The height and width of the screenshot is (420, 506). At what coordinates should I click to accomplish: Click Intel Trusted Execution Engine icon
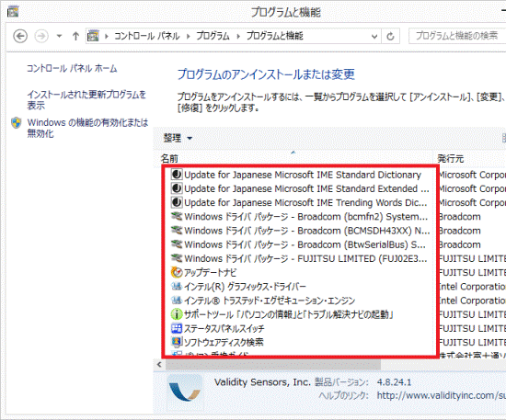tap(177, 301)
